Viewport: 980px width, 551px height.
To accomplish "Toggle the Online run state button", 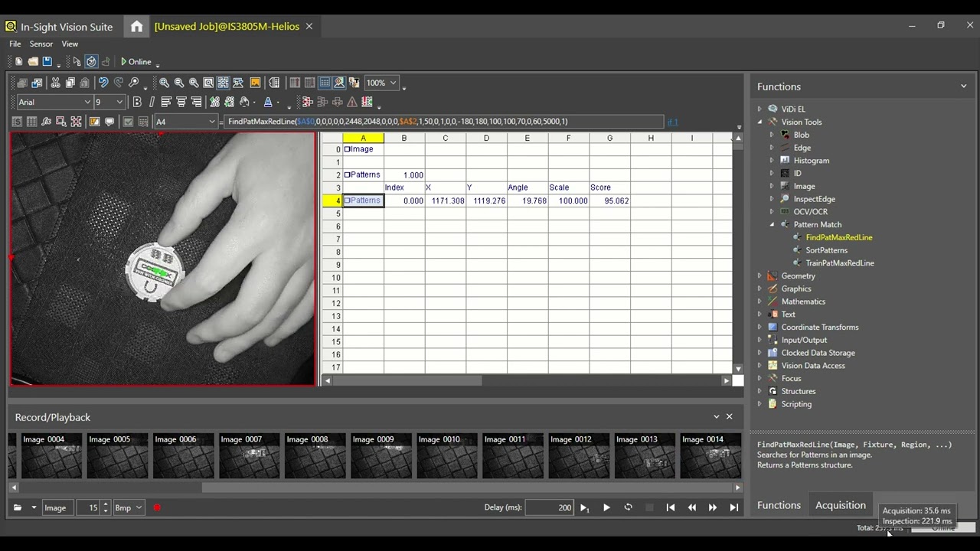I will 136,62.
